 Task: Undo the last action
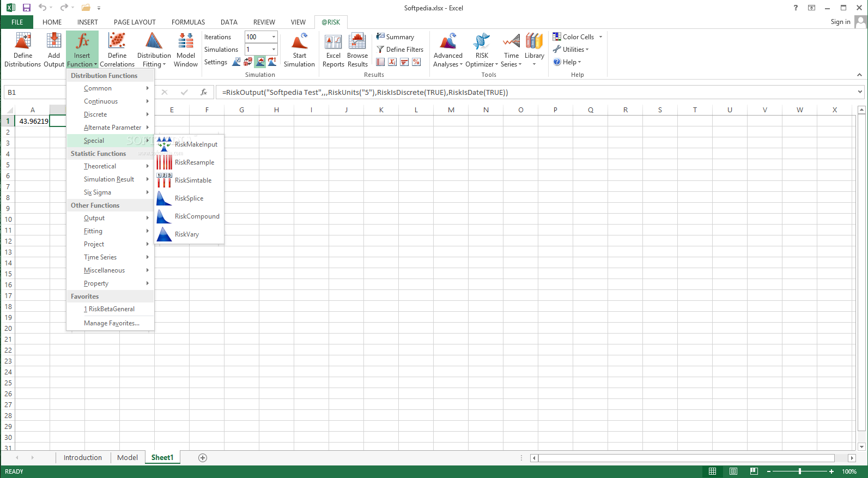click(x=43, y=8)
